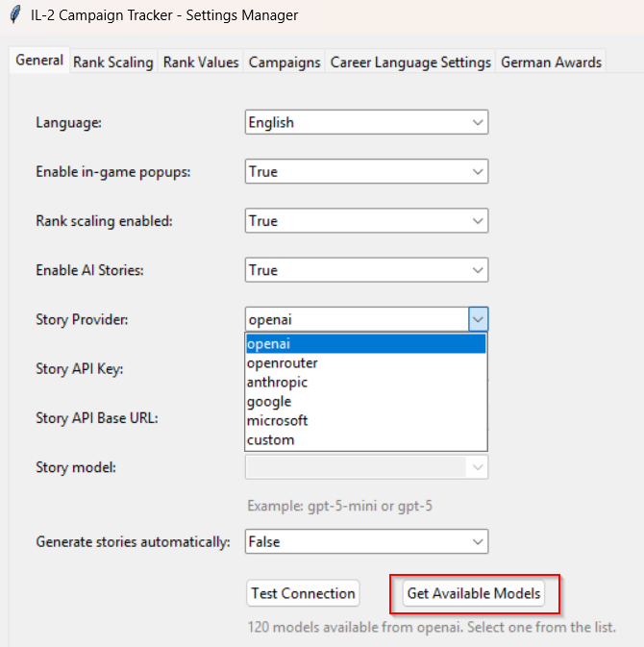The height and width of the screenshot is (647, 644).
Task: Go to the Campaigns tab
Action: pos(285,62)
